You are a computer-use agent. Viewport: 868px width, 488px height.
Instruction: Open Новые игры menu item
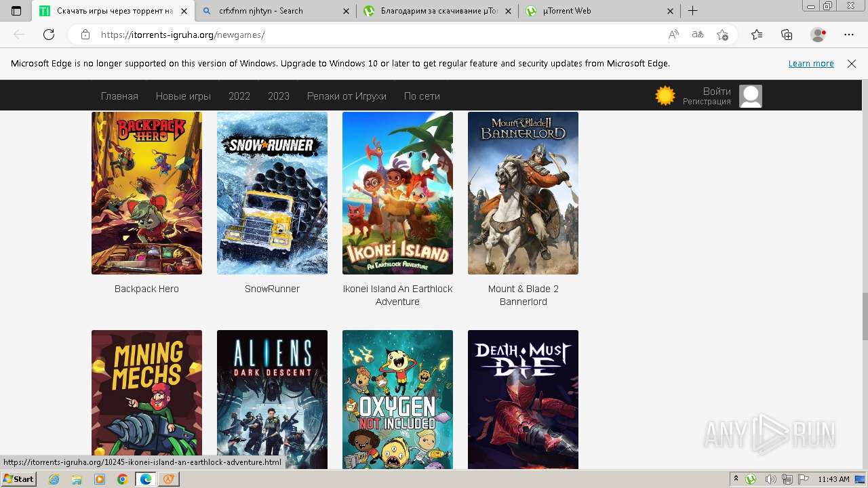point(183,96)
